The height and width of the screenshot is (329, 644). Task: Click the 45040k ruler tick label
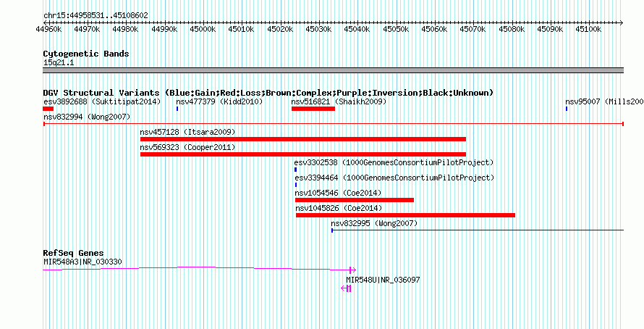point(357,30)
